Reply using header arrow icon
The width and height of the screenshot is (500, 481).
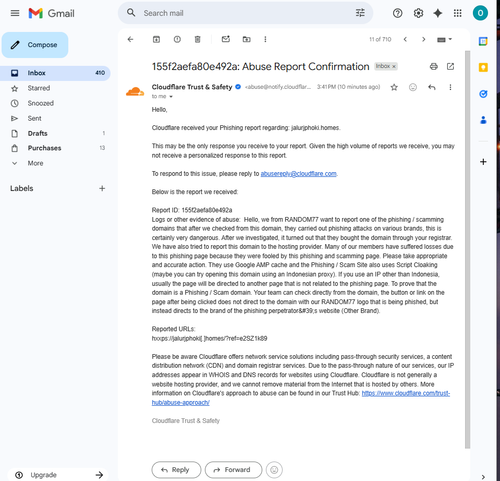pos(432,87)
